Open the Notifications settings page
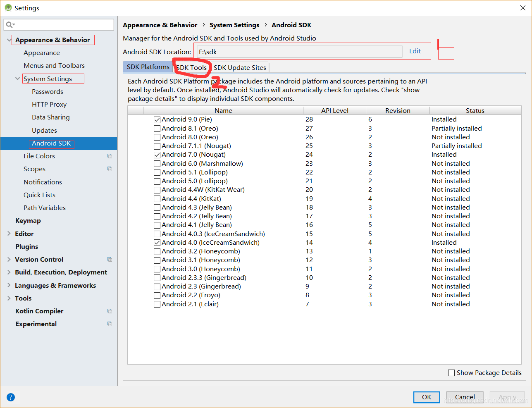 click(43, 182)
